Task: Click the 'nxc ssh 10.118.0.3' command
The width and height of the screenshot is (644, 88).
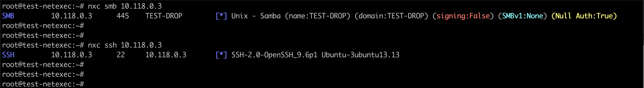Action: pos(124,45)
